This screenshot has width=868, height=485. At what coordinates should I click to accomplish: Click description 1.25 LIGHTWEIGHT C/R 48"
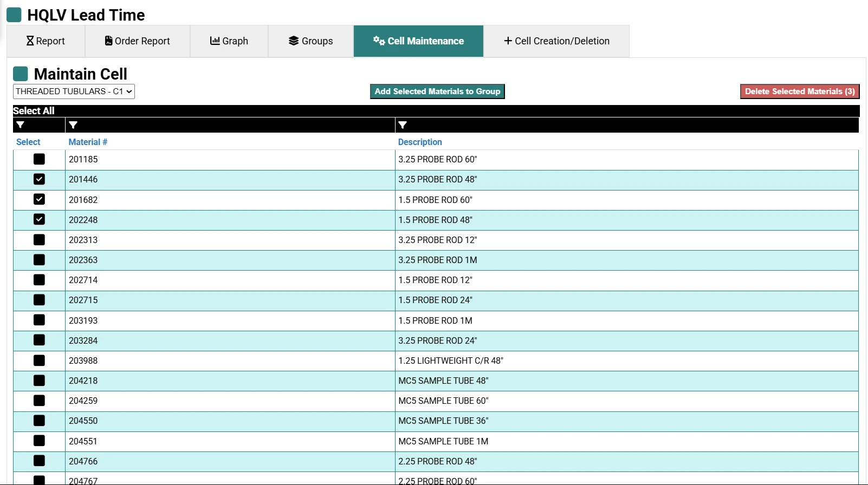[x=451, y=361]
